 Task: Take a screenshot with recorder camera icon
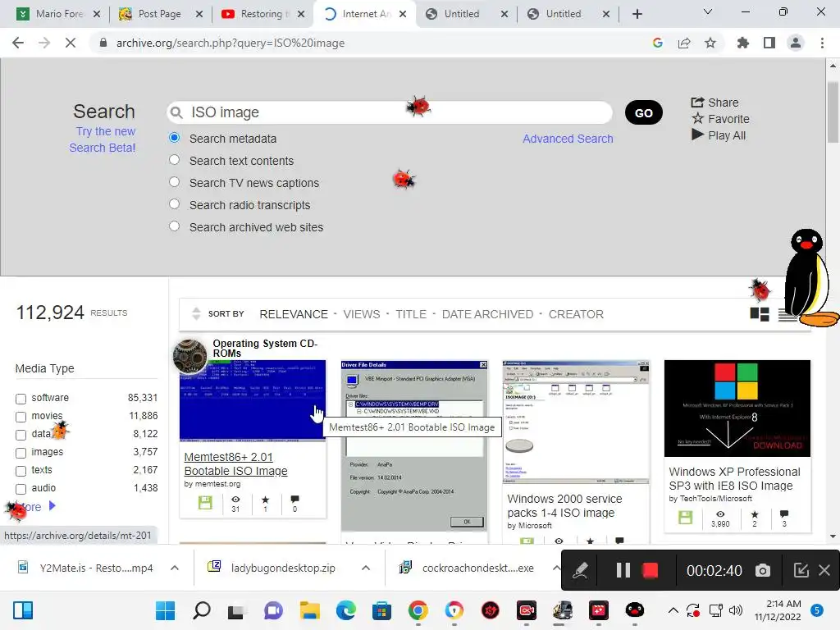(763, 571)
